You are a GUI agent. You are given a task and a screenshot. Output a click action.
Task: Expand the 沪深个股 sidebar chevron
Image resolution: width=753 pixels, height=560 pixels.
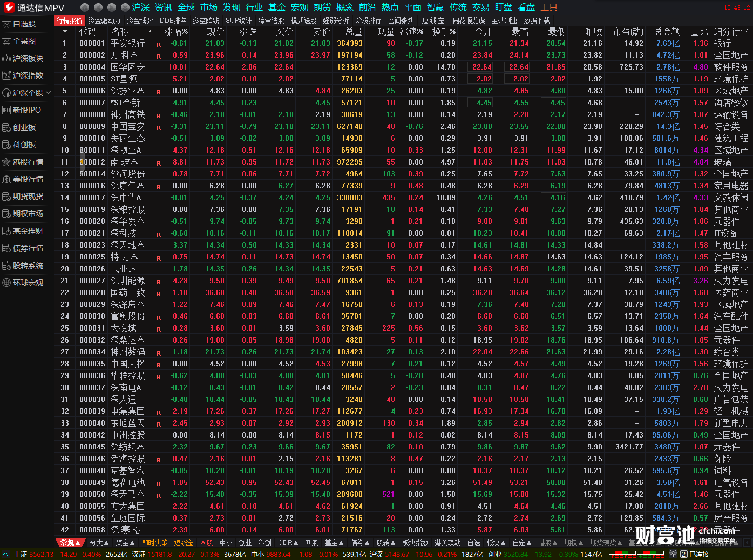(x=49, y=93)
